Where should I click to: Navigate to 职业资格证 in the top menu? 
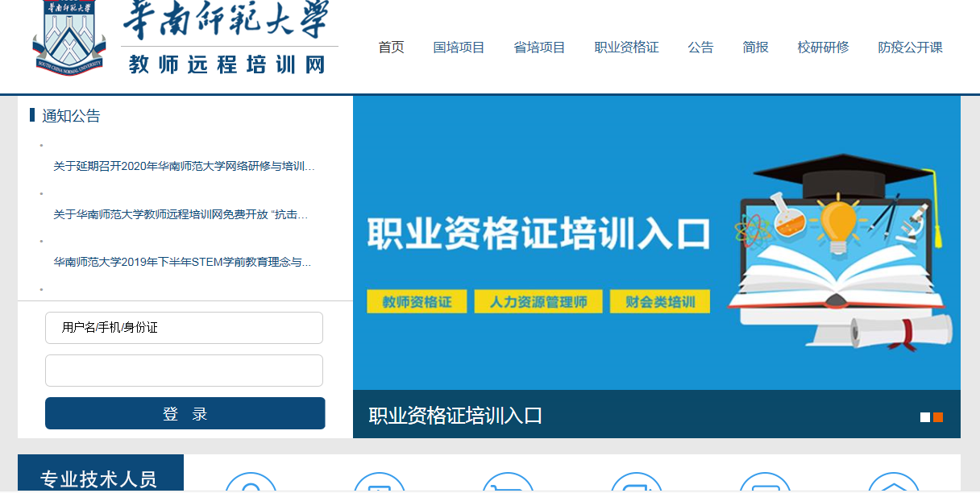point(626,48)
